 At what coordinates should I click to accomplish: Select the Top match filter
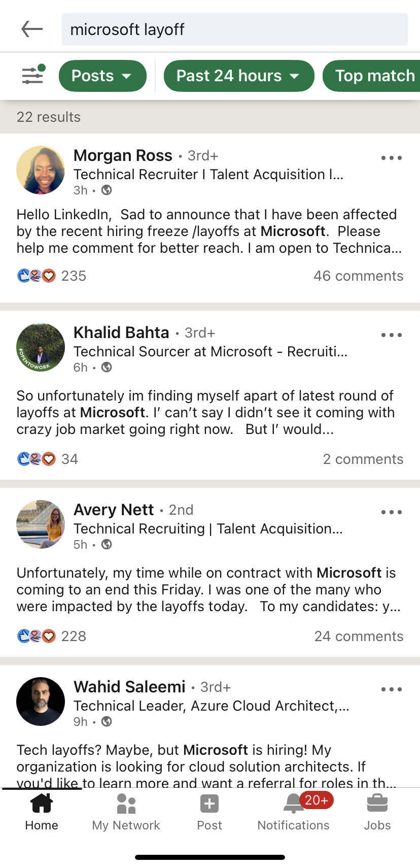point(374,75)
